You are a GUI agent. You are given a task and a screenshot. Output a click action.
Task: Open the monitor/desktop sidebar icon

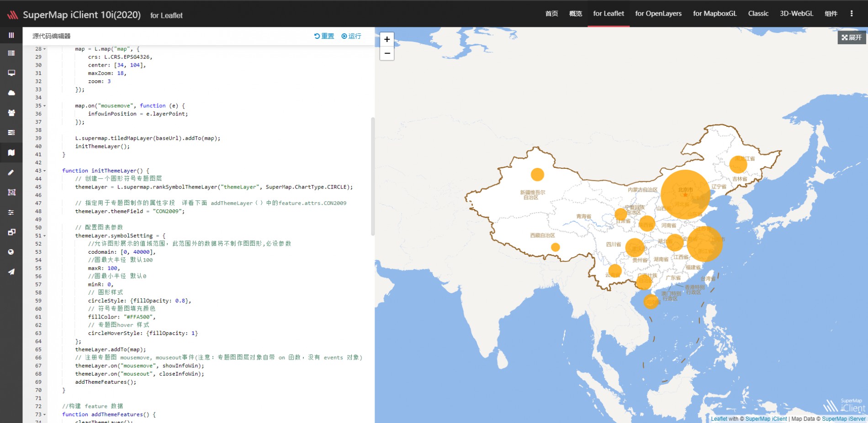click(x=11, y=73)
